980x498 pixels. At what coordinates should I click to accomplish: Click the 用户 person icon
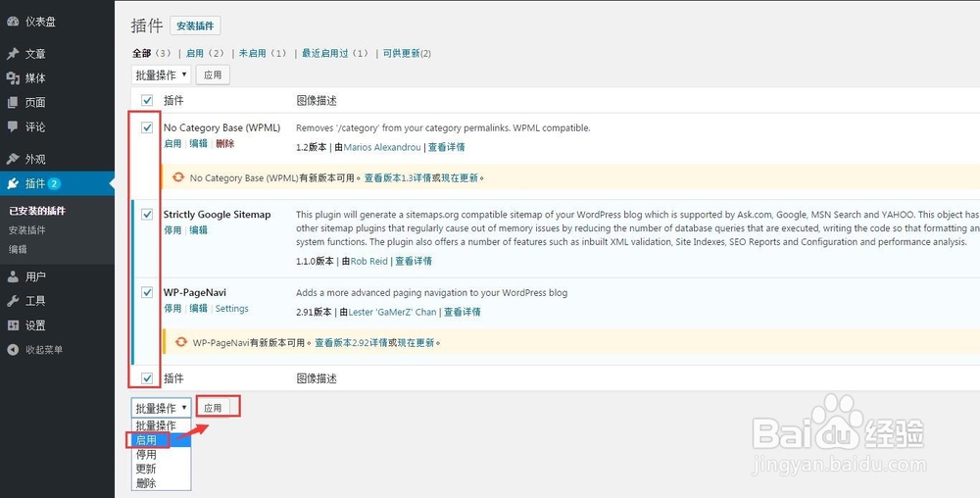point(13,276)
